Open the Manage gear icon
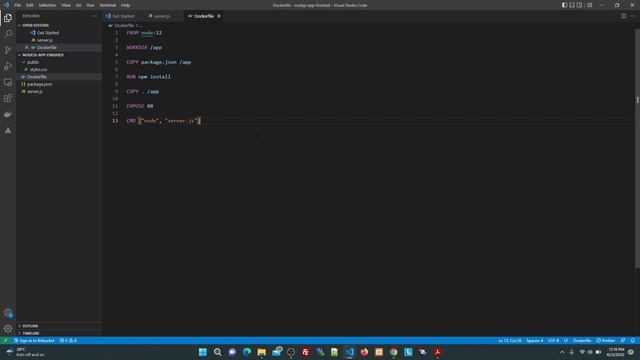 (x=8, y=329)
